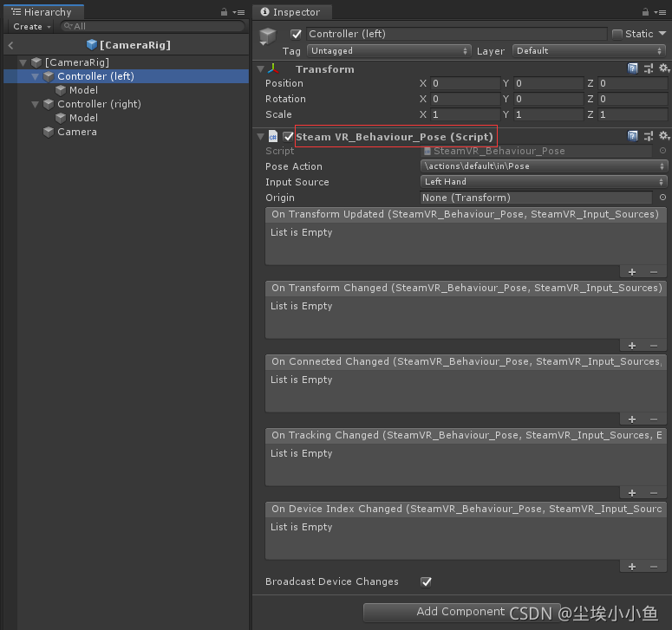
Task: Click the Transform axes icon
Action: (x=273, y=68)
